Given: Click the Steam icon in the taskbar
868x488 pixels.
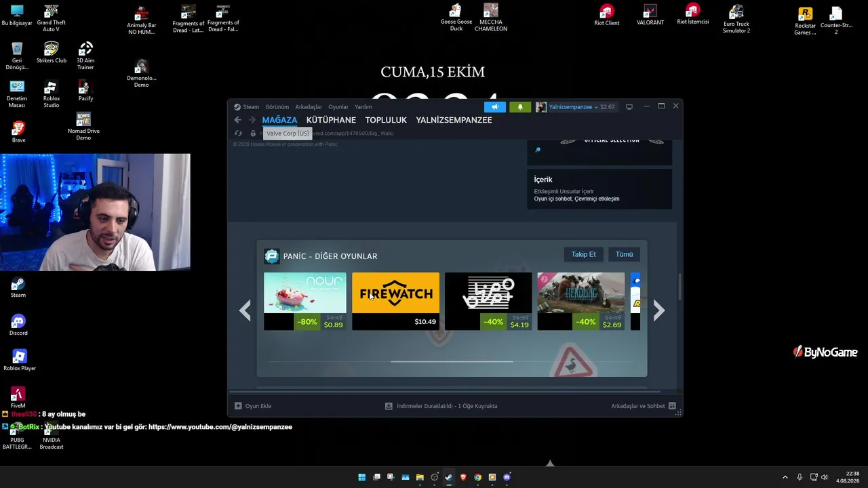Looking at the screenshot, I should pyautogui.click(x=448, y=477).
